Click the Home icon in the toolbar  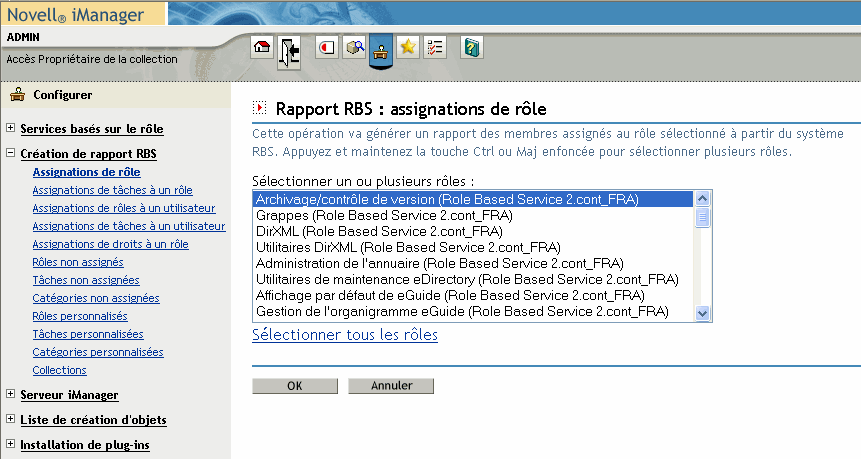(x=262, y=47)
